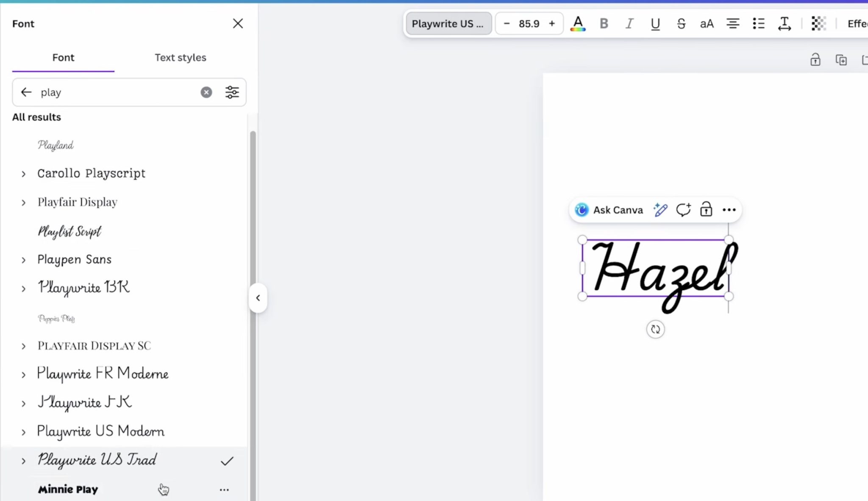The width and height of the screenshot is (868, 501).
Task: Add a comment to the Hazel text
Action: [x=683, y=209]
